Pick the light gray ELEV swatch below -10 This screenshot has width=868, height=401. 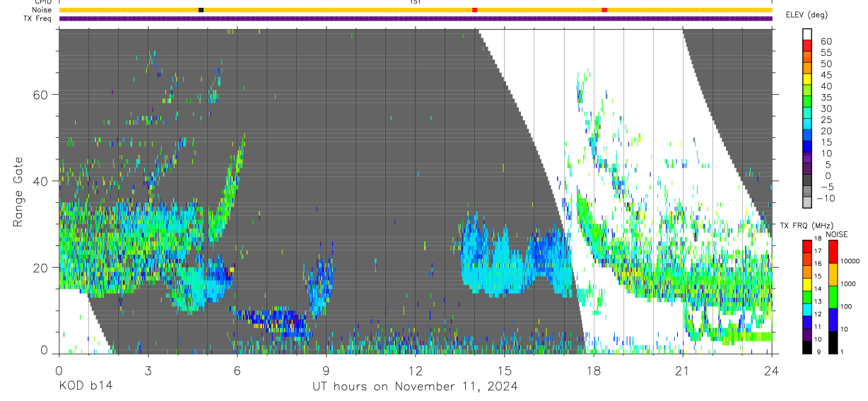point(808,202)
